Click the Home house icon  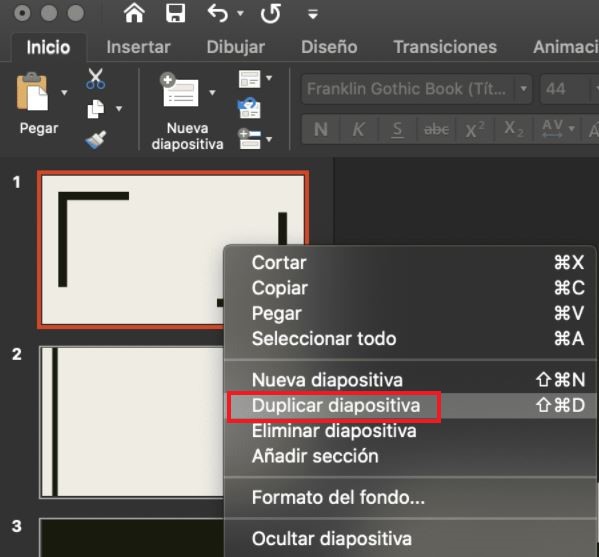pos(134,13)
